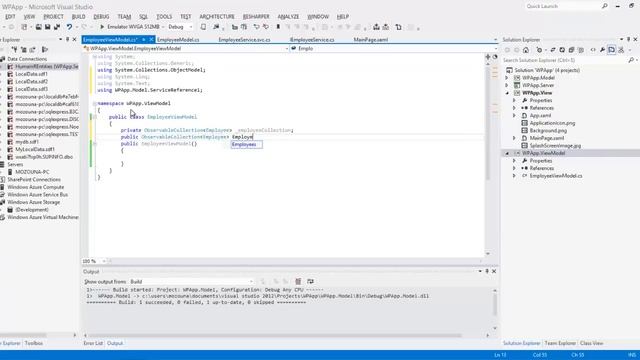Collapse the EmployeeViewModel class outlining marker

tap(94, 117)
